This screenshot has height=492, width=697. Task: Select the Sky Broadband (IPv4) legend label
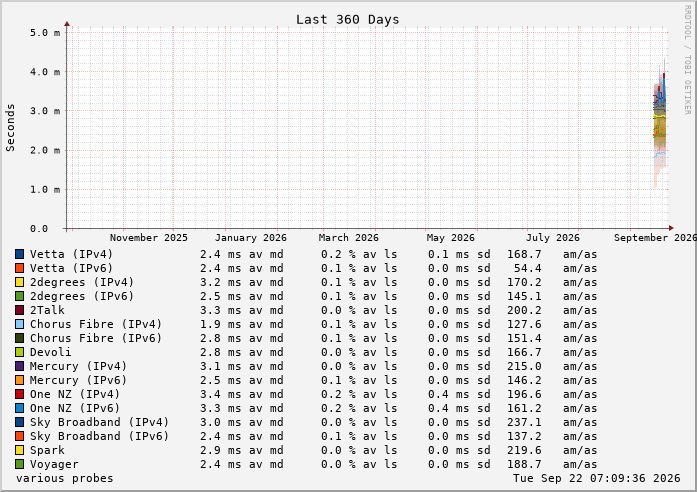point(99,422)
